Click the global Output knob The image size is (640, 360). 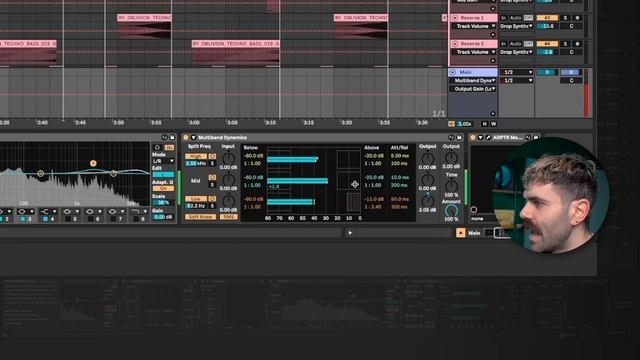[451, 158]
